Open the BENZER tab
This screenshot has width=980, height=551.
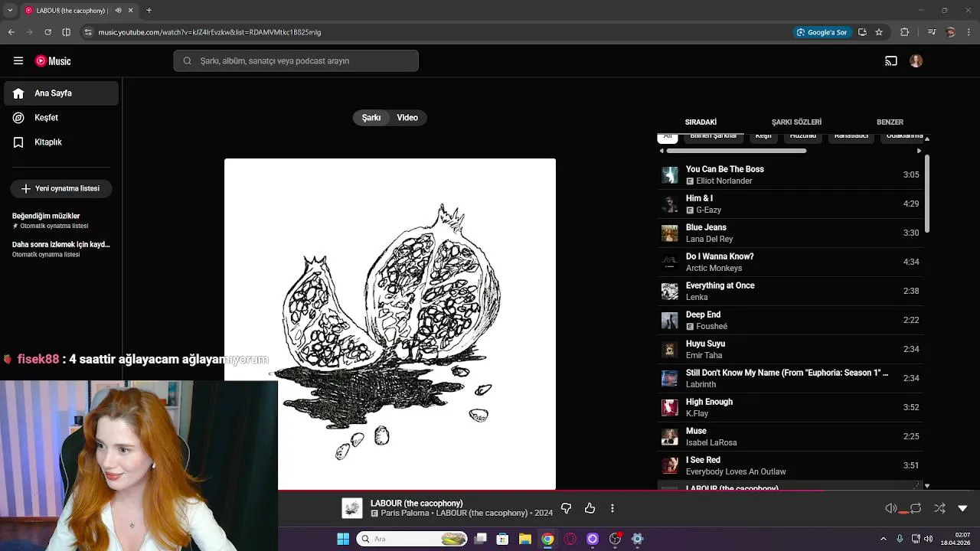(x=890, y=122)
